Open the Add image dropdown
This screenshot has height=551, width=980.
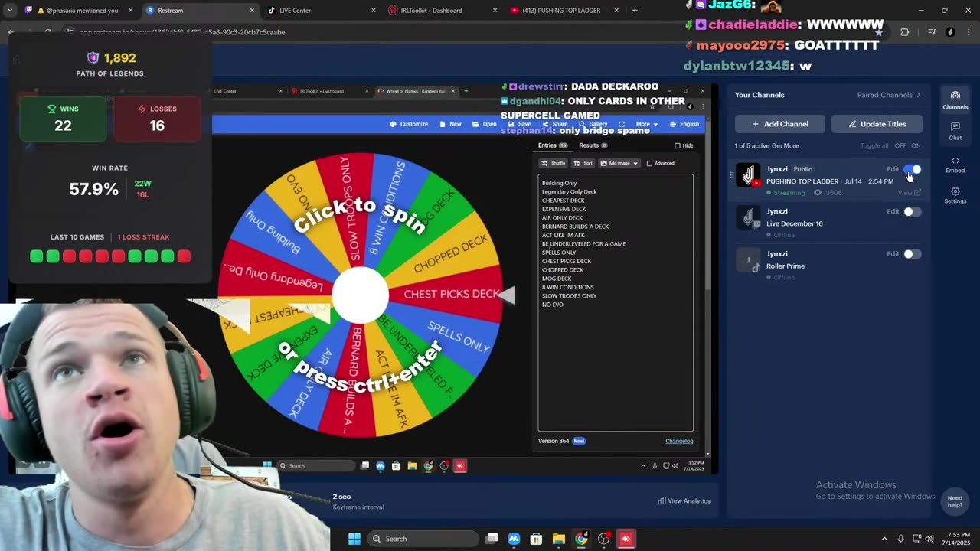(619, 163)
